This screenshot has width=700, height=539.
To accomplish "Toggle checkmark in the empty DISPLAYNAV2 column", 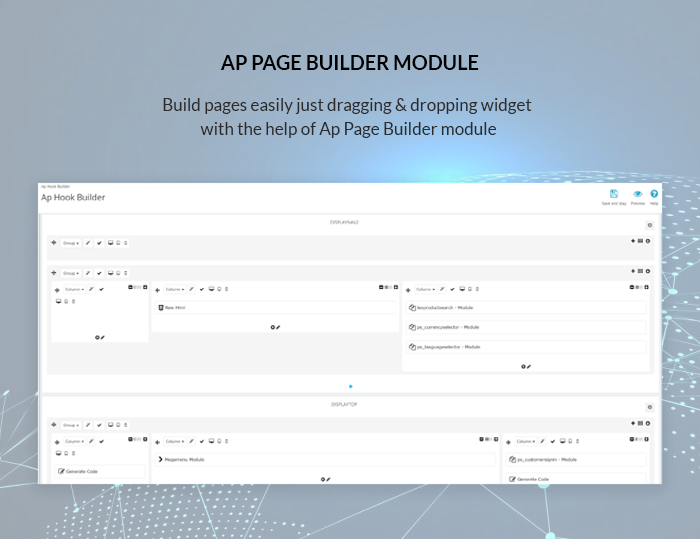I will click(101, 289).
